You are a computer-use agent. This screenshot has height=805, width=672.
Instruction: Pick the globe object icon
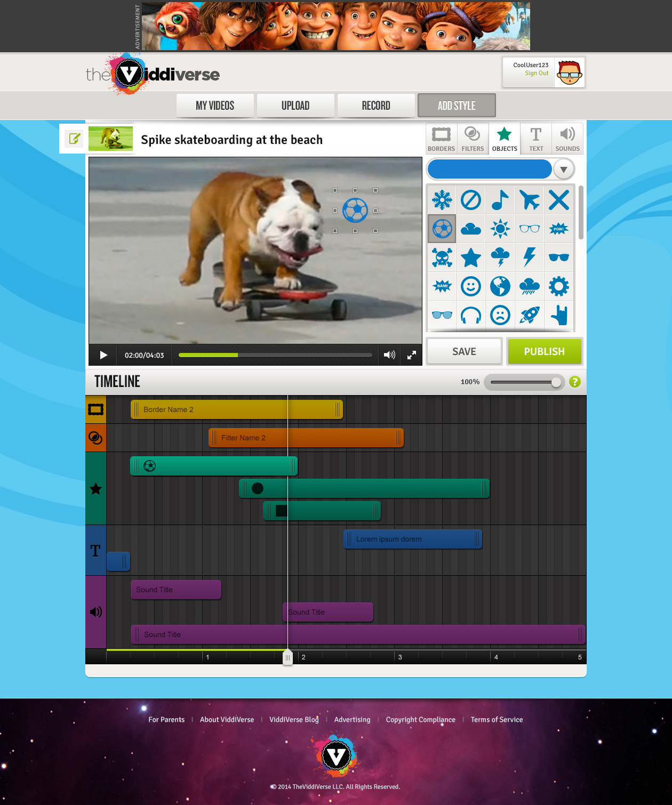point(500,286)
